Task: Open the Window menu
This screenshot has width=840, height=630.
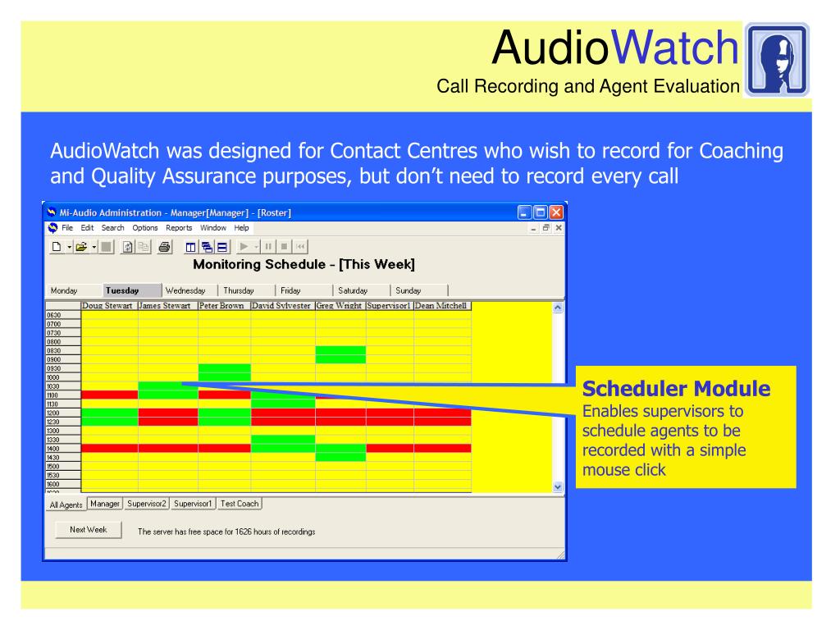Action: [x=213, y=228]
